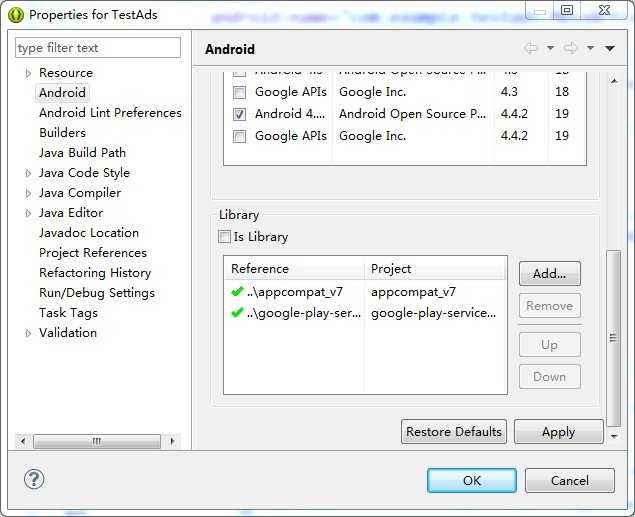
Task: Click the Cancel button
Action: pyautogui.click(x=569, y=481)
